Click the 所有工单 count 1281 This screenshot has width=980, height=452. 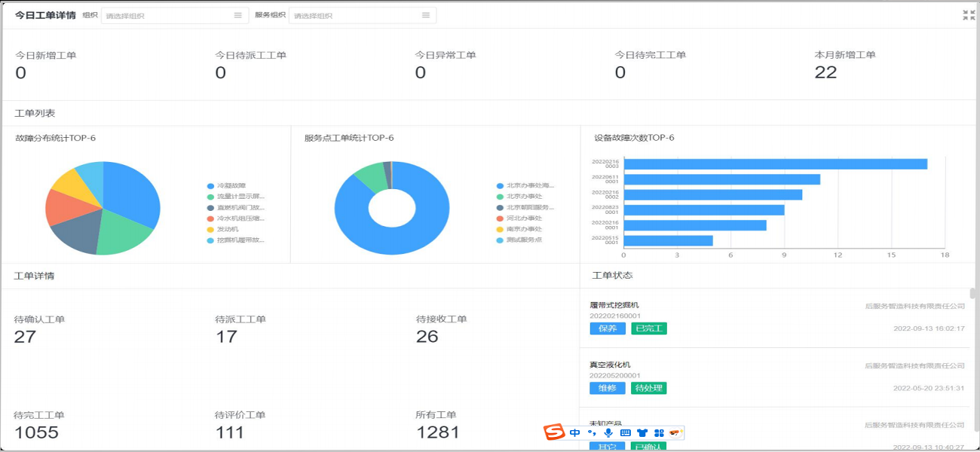point(438,432)
